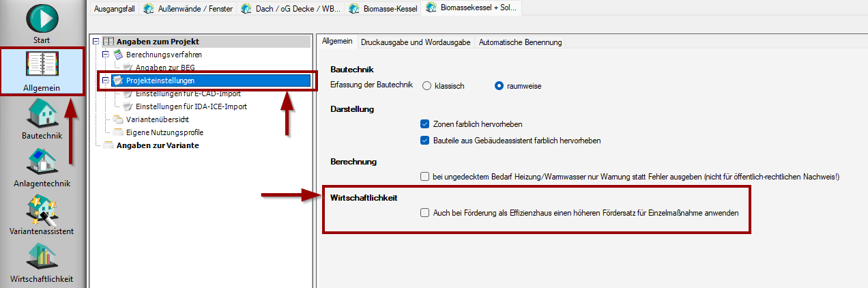Collapse the Projekteinstellungen tree node
The width and height of the screenshot is (868, 288).
pyautogui.click(x=105, y=81)
